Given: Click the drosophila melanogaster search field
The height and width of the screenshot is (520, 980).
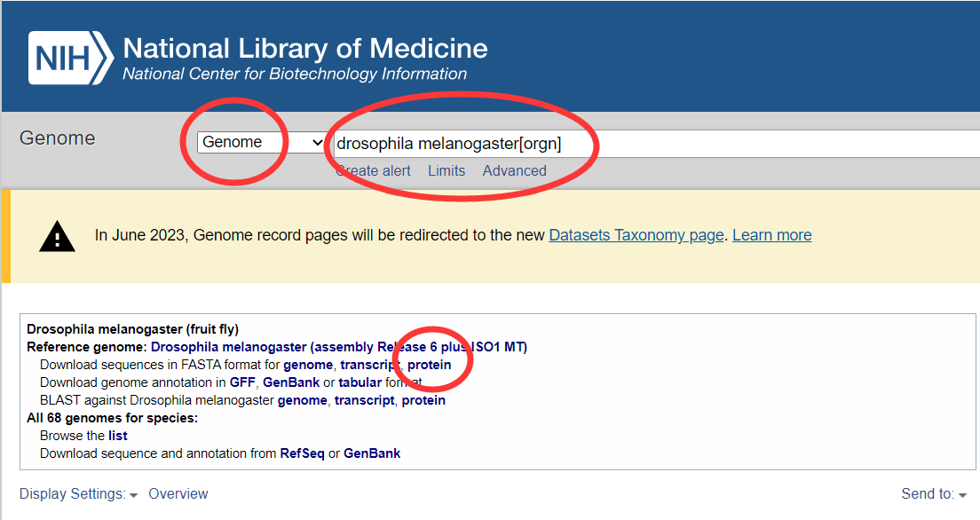Looking at the screenshot, I should click(656, 144).
